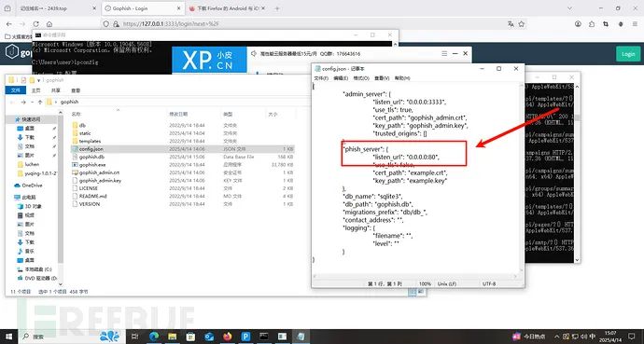644x344 pixels.
Task: Open the page translation icon in address bar
Action: coord(511,24)
